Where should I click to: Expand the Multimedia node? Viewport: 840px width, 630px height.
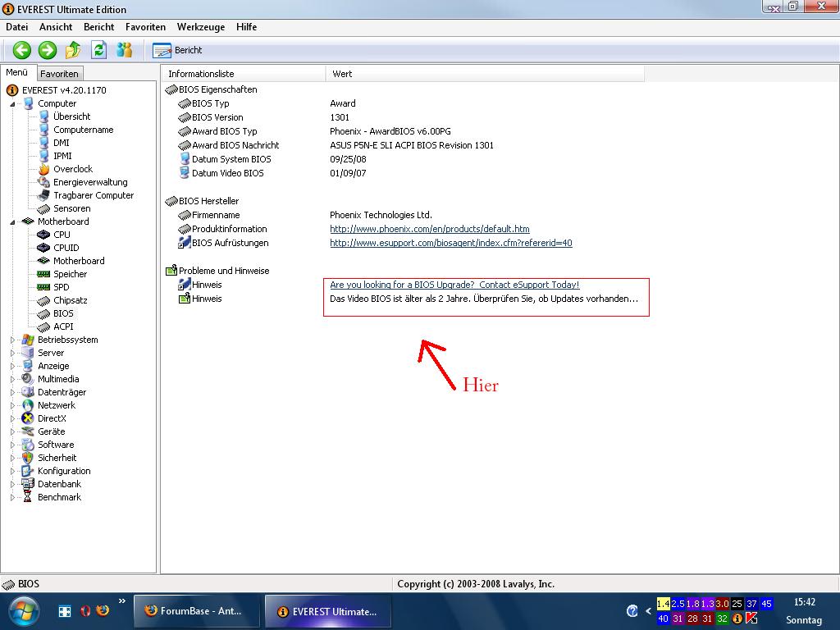pyautogui.click(x=12, y=379)
